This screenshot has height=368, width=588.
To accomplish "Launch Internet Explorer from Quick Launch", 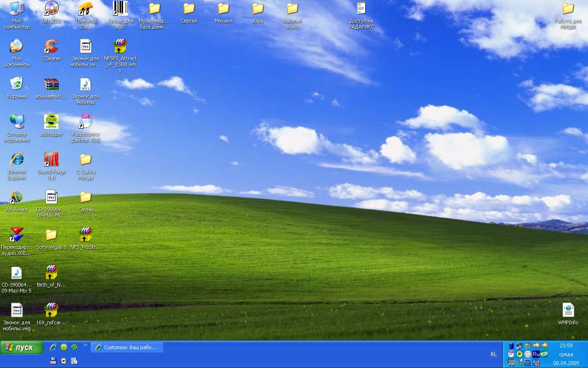I will (x=53, y=347).
